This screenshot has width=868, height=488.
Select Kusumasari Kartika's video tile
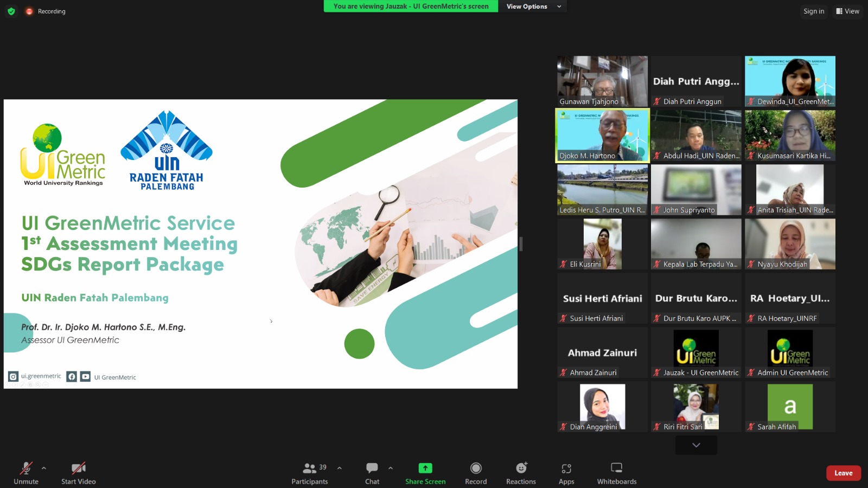pos(790,136)
